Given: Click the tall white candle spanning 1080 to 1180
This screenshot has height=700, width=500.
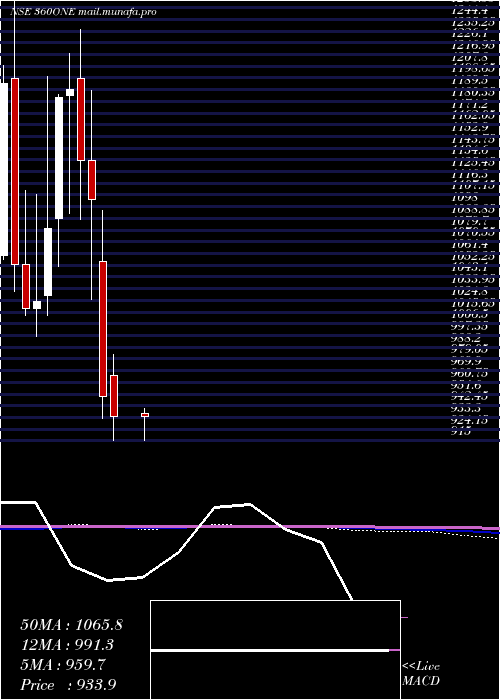Looking at the screenshot, I should (59, 158).
